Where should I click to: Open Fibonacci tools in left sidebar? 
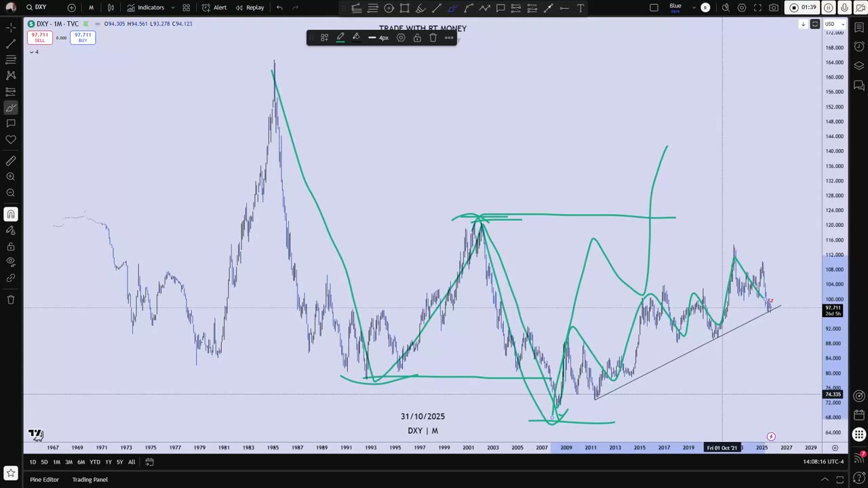tap(11, 60)
